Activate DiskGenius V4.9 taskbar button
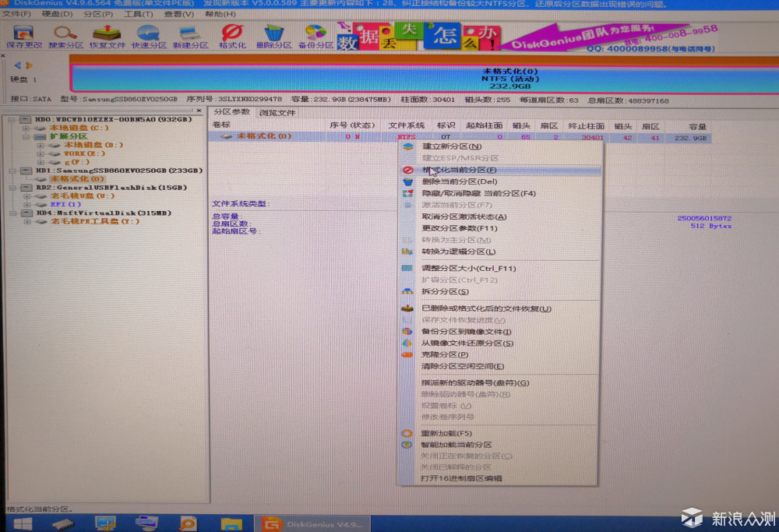Viewport: 779px width, 532px height. click(312, 523)
